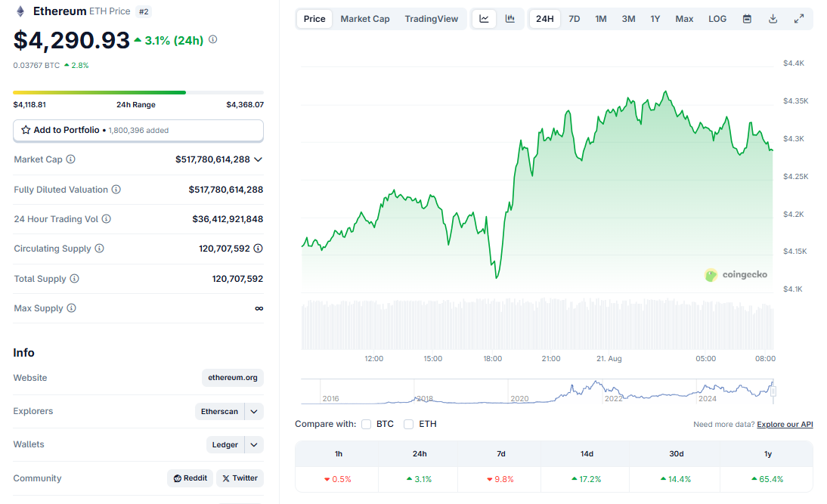Select the Price chart tab

click(314, 19)
